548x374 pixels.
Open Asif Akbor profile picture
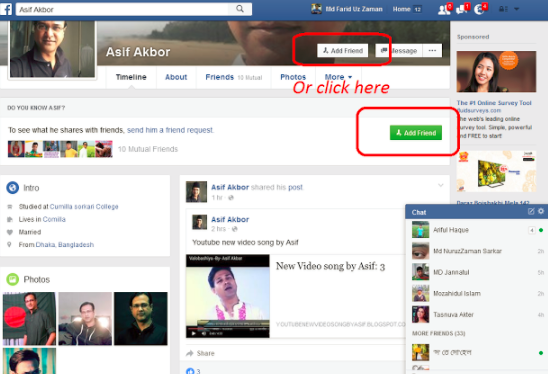coord(52,49)
